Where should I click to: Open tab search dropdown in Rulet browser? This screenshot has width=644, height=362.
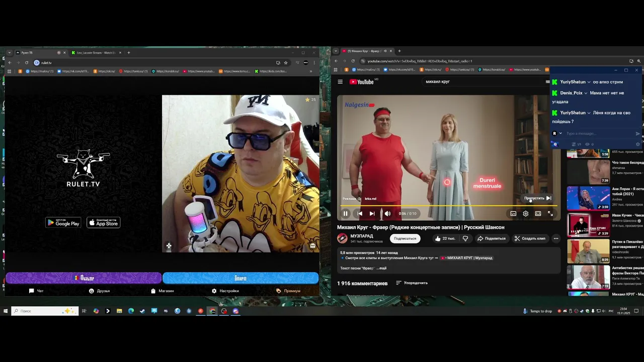[9, 53]
